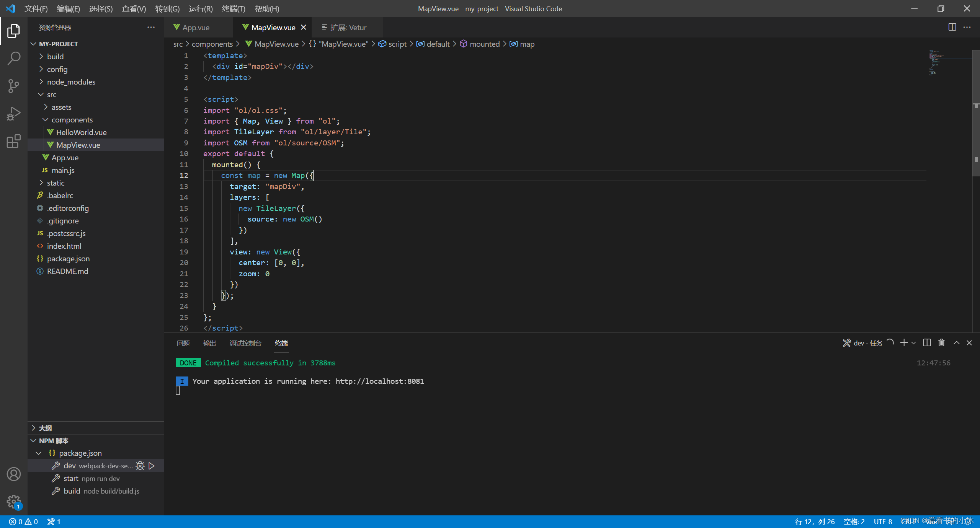This screenshot has height=528, width=980.
Task: Click the mounted breadcrumb item
Action: (x=480, y=44)
